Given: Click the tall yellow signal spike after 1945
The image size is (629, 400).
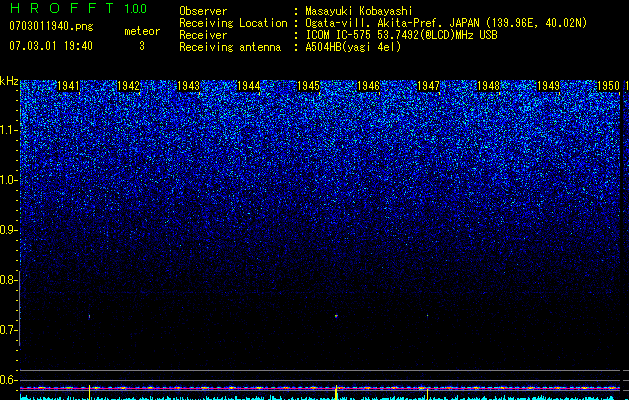Looking at the screenshot, I should tap(336, 392).
